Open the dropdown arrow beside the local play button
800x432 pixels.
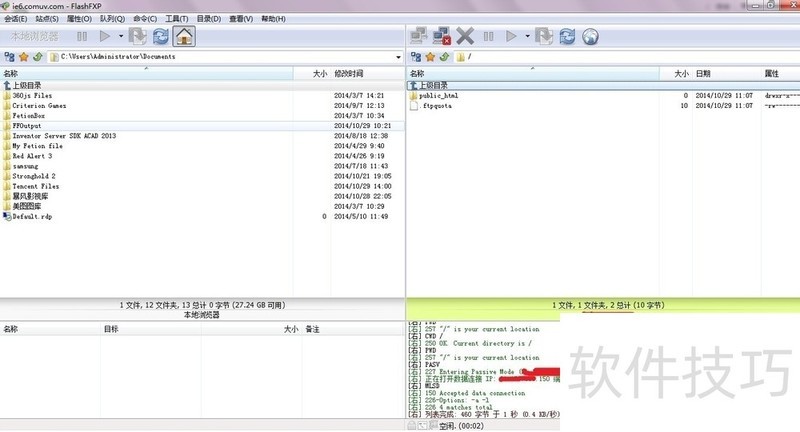[x=120, y=36]
